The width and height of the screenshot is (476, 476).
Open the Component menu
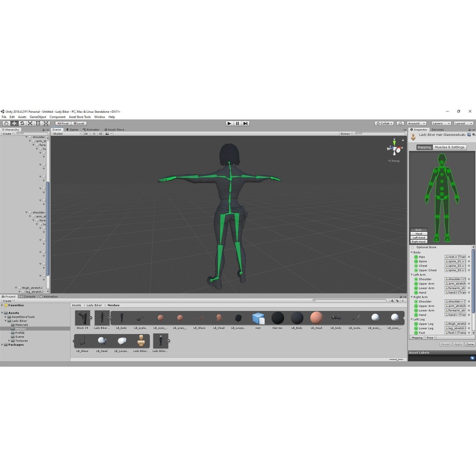click(57, 117)
